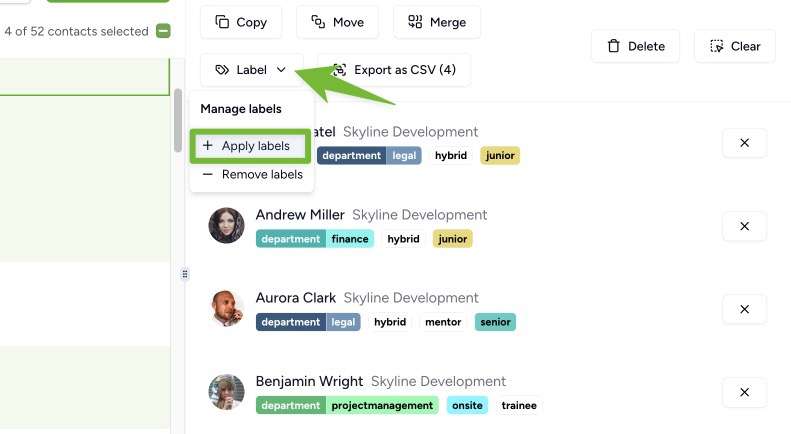The width and height of the screenshot is (791, 434).
Task: Click the Move contacts icon
Action: coord(318,22)
